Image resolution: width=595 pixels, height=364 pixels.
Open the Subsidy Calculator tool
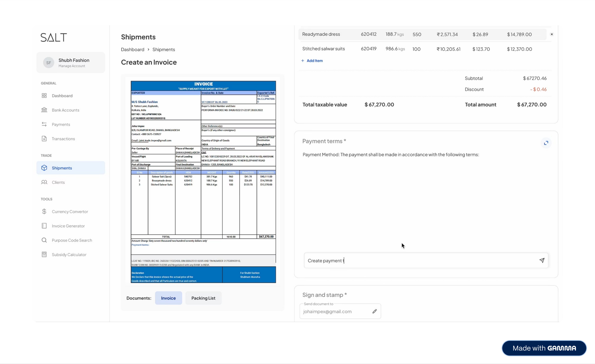pos(69,254)
